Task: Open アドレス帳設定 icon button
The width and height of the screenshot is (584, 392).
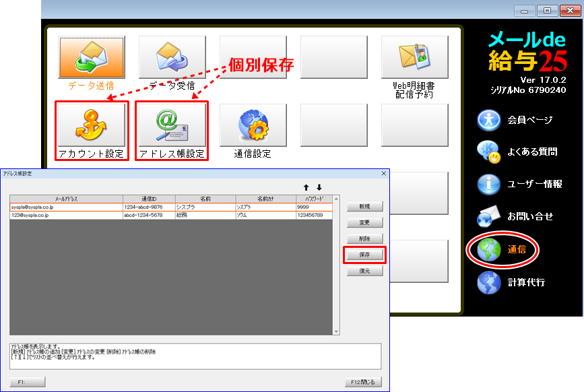Action: (x=172, y=125)
